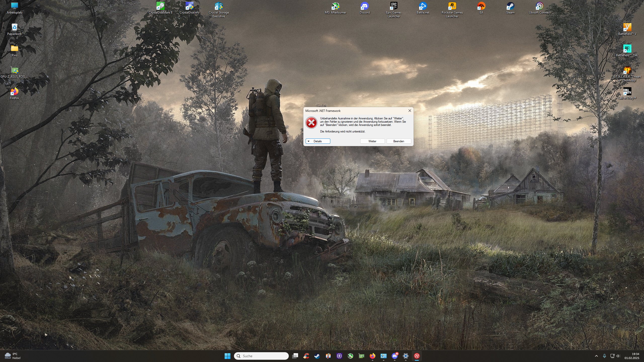This screenshot has width=644, height=362.
Task: Click the Weiter button
Action: (x=372, y=141)
